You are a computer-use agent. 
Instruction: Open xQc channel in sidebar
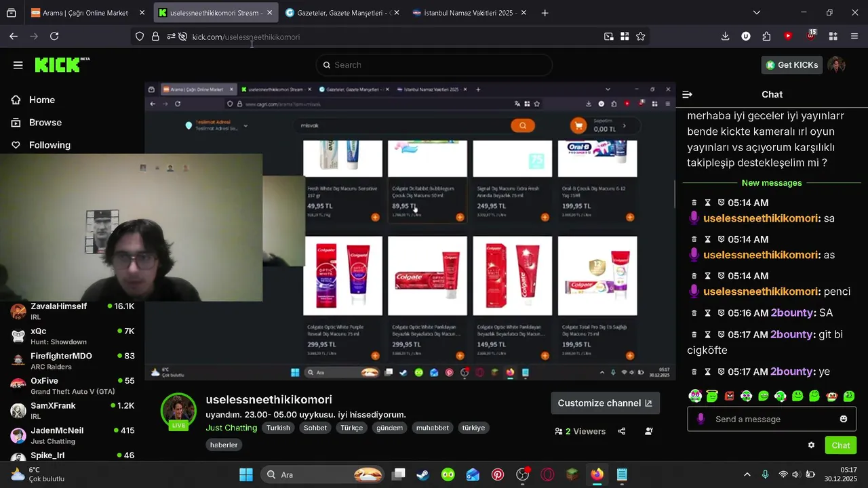pos(73,336)
